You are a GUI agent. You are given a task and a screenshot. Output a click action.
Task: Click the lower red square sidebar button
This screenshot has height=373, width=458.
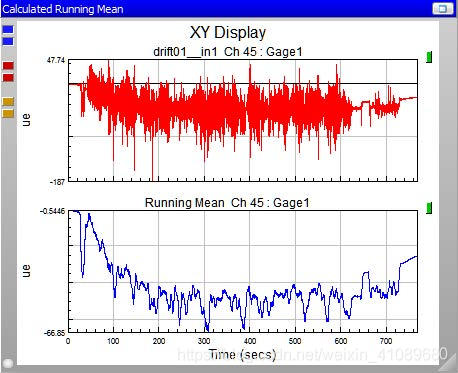click(x=8, y=77)
